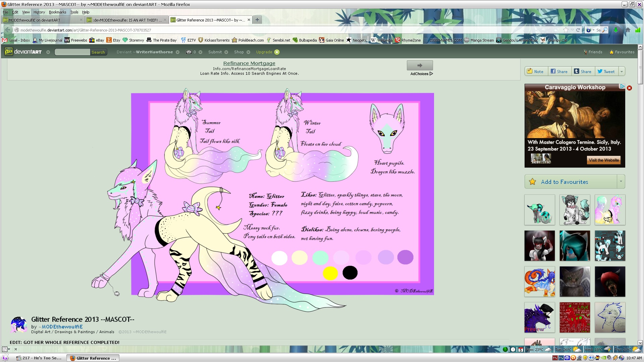Screen dimensions: 644x362
Task: Open the first gallery thumbnail in sidebar
Action: (539, 210)
